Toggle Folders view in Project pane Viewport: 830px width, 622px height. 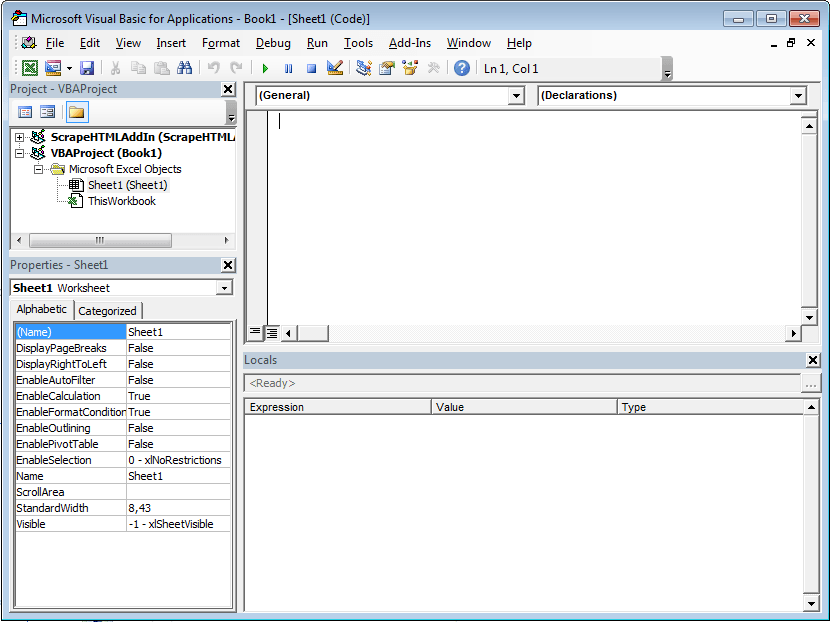click(x=77, y=112)
